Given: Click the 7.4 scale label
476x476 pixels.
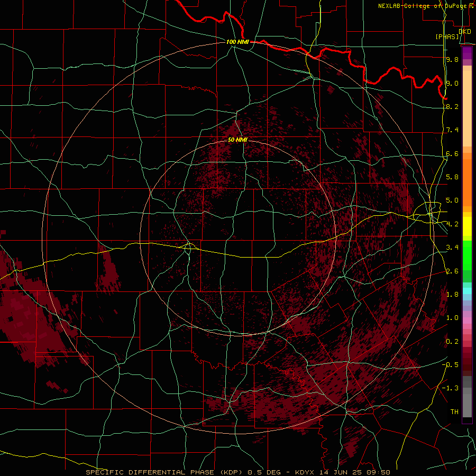Looking at the screenshot, I should (452, 130).
